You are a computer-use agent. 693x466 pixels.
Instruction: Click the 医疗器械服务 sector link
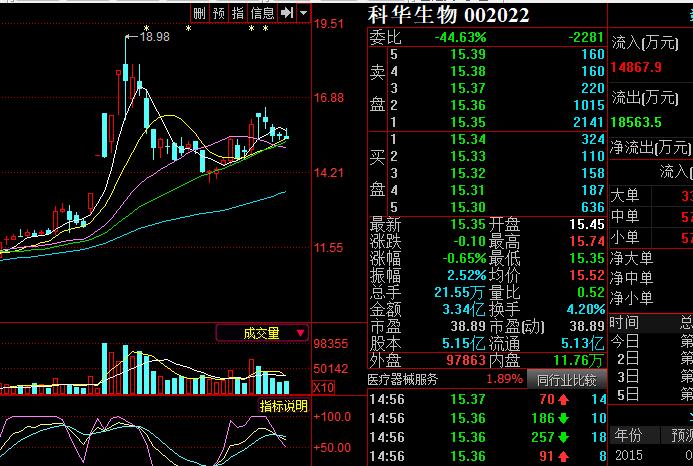(403, 379)
